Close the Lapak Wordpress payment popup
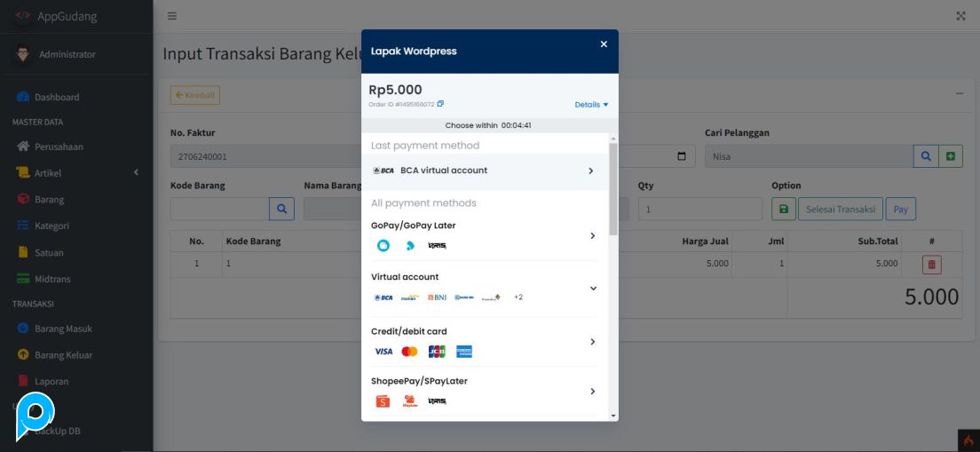The height and width of the screenshot is (452, 980). [604, 44]
